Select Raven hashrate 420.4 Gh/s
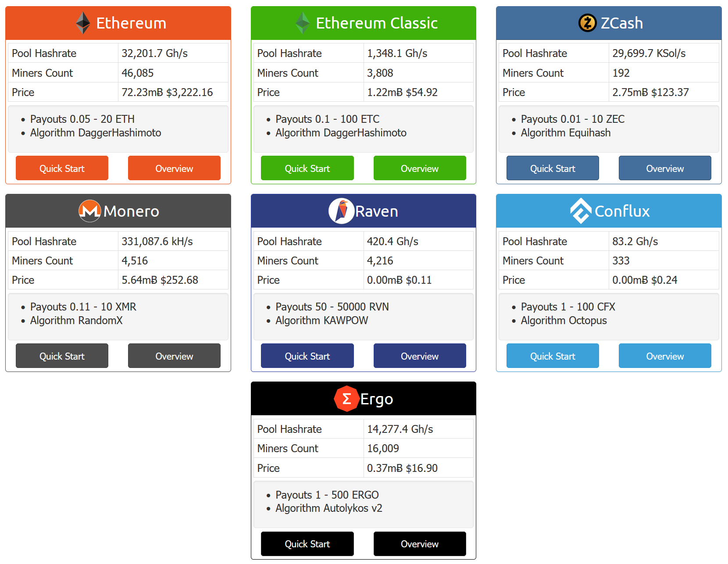This screenshot has width=728, height=564. [393, 241]
